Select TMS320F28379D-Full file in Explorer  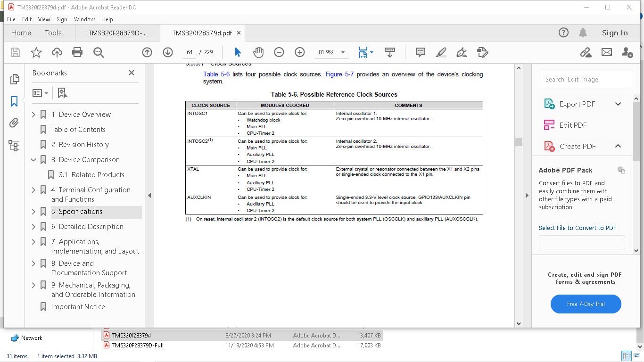pyautogui.click(x=138, y=346)
